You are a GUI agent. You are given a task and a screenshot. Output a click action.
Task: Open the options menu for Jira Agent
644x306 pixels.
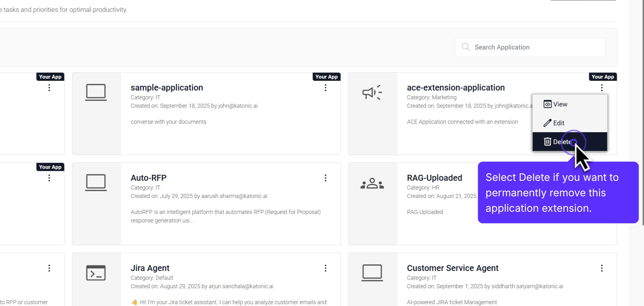[325, 268]
